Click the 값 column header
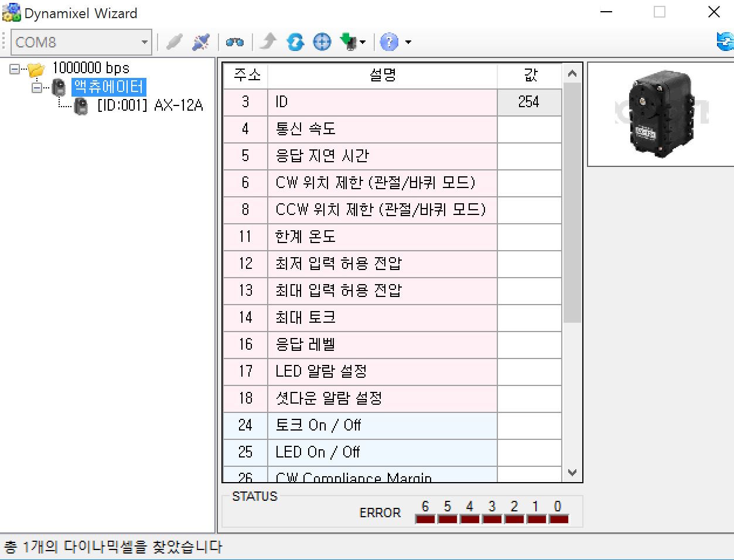The image size is (734, 560). point(530,75)
